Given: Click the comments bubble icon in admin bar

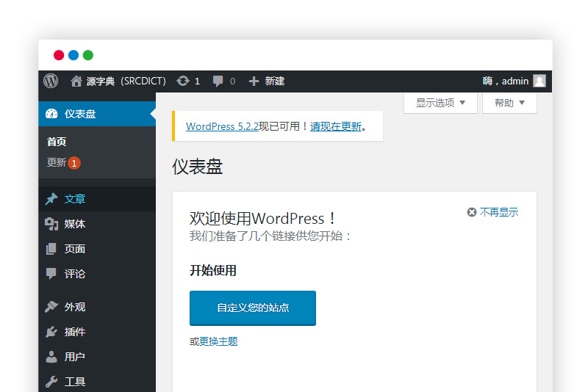Looking at the screenshot, I should coord(218,81).
